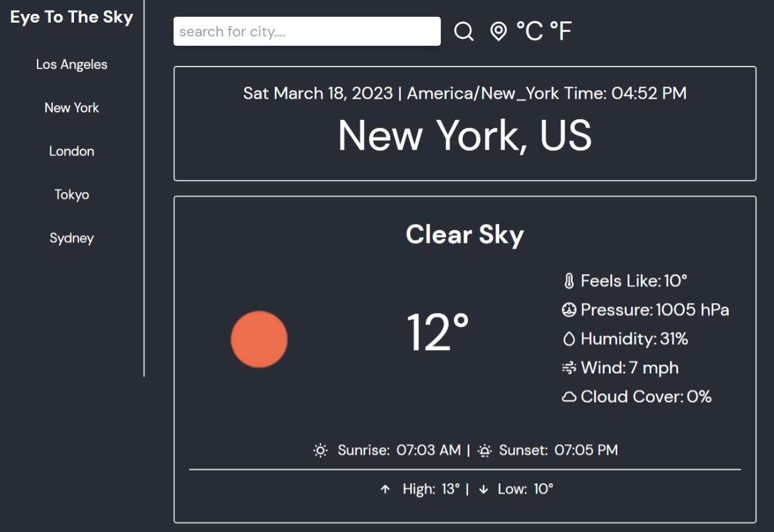Click the orange clear sky sun image

pyautogui.click(x=259, y=339)
